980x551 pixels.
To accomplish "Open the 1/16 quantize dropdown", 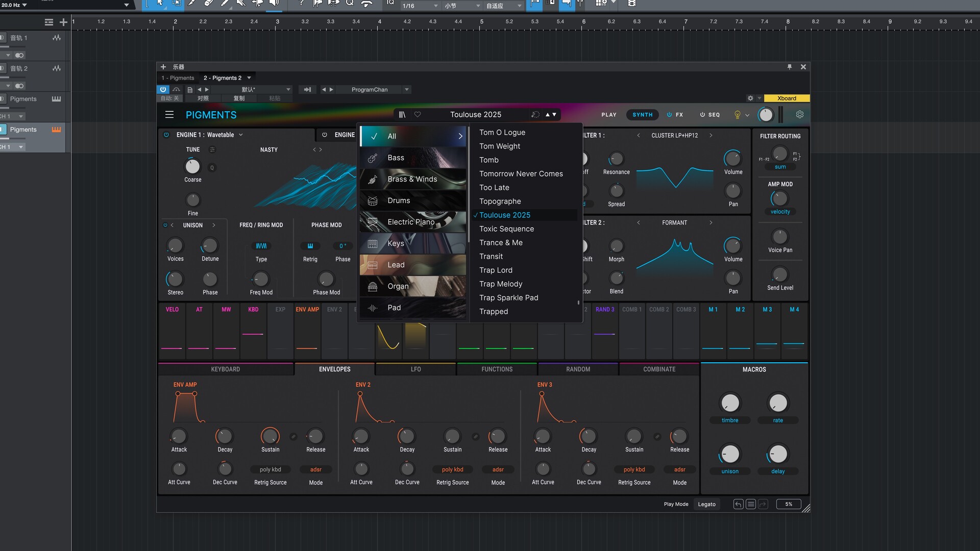I will tap(420, 6).
